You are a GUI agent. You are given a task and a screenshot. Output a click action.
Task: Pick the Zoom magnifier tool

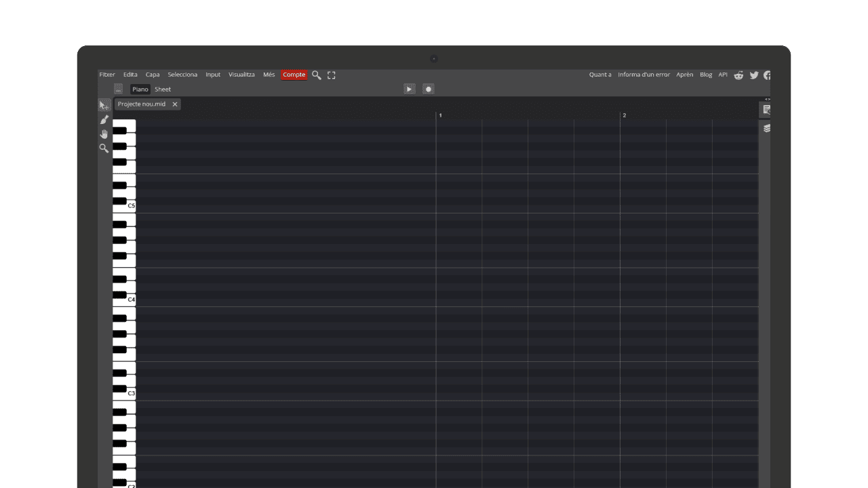[x=104, y=148]
